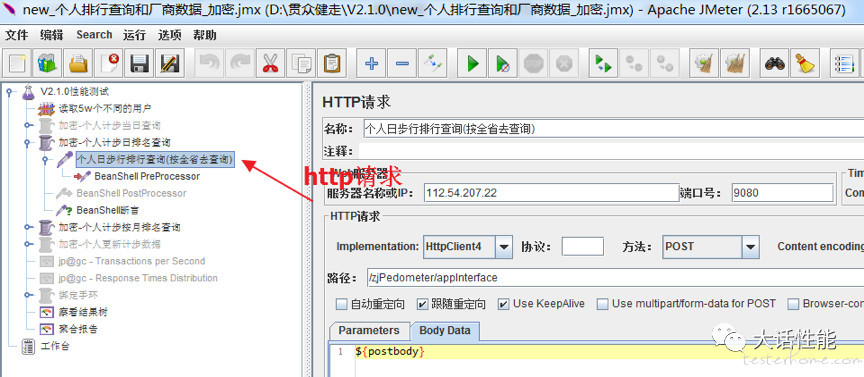This screenshot has height=377, width=864.
Task: Select BeanShell PreProcessor in the tree
Action: 147,176
